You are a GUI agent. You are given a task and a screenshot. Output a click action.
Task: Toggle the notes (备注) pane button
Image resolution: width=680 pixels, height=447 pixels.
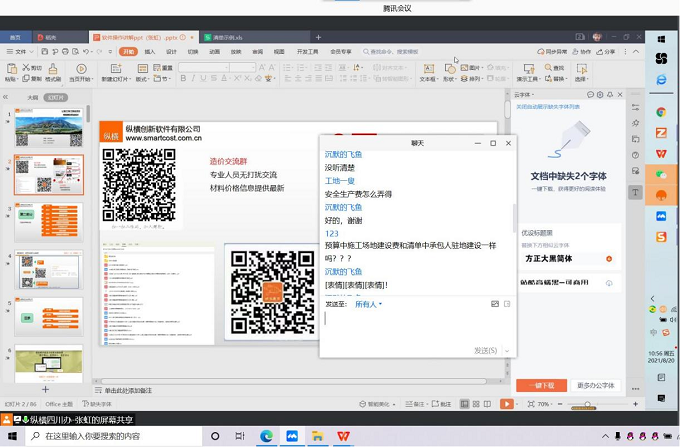(415, 404)
